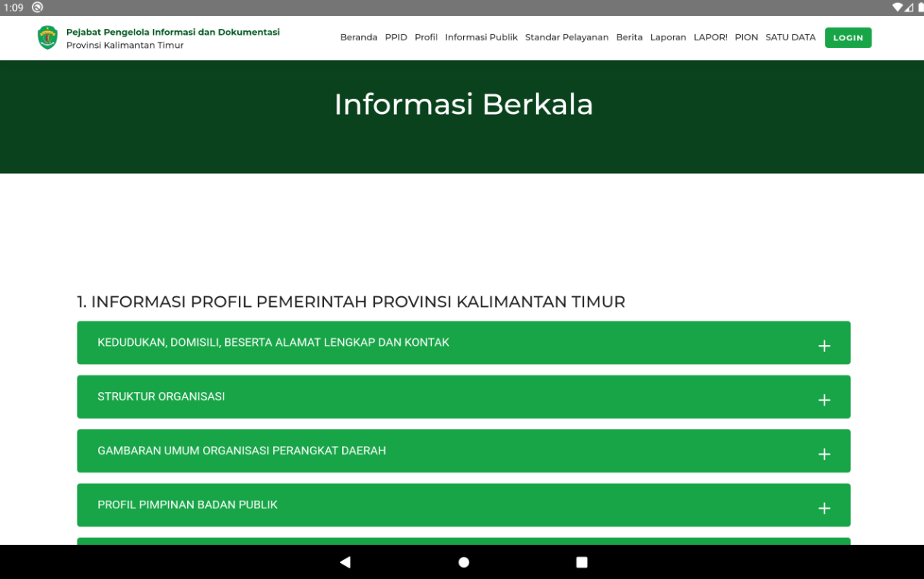Expand the Struktur Organisasi accordion

pyautogui.click(x=161, y=397)
